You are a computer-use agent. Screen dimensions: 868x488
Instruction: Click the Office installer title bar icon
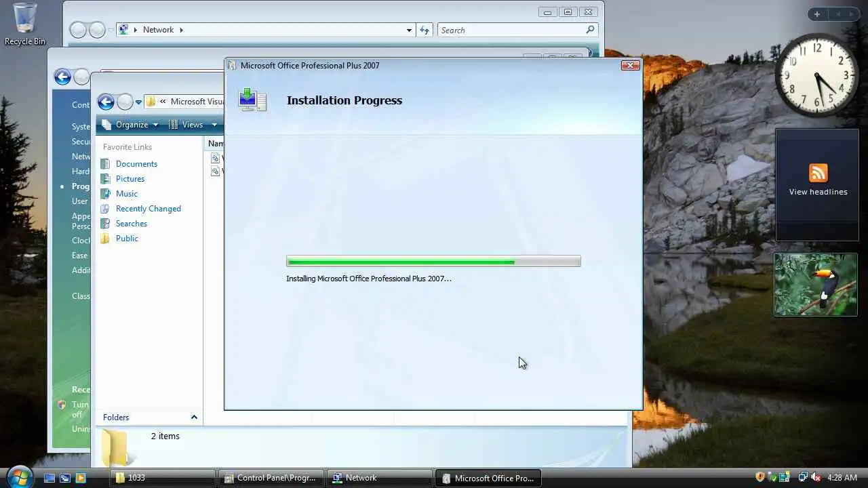pyautogui.click(x=232, y=66)
